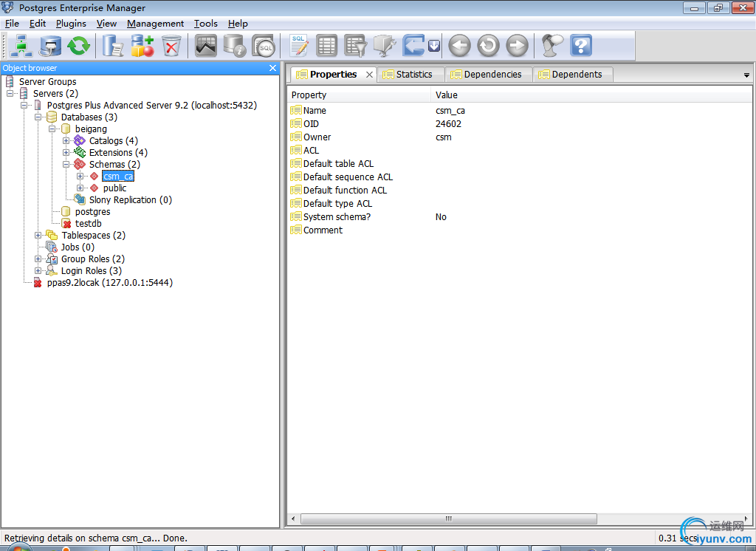Click the Drop object trash icon
The height and width of the screenshot is (551, 756).
pyautogui.click(x=171, y=47)
